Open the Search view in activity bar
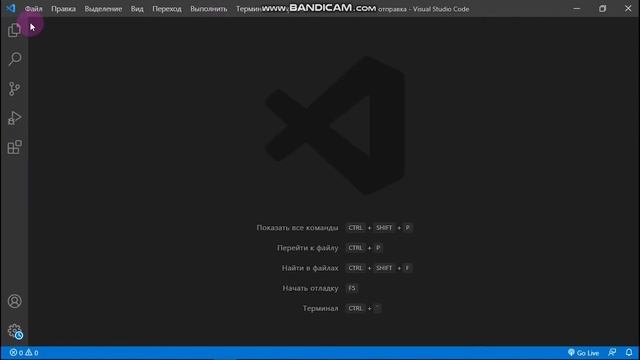Image resolution: width=640 pixels, height=360 pixels. tap(14, 59)
